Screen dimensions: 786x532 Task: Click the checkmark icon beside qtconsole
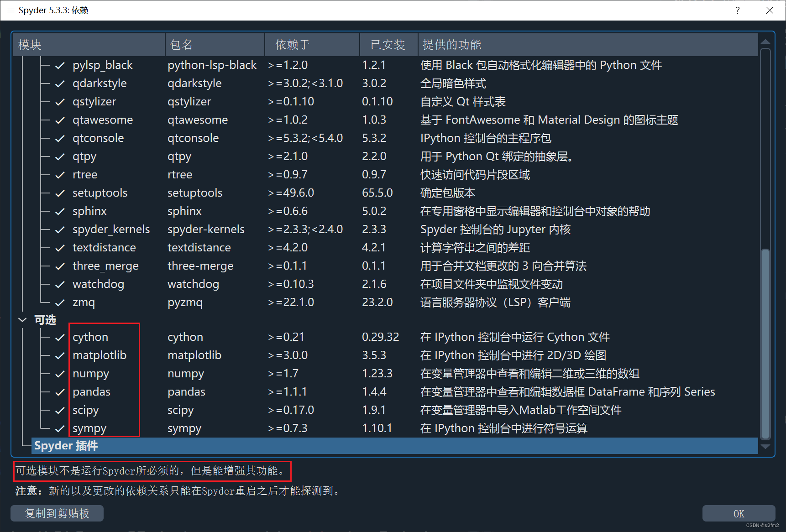pos(60,139)
